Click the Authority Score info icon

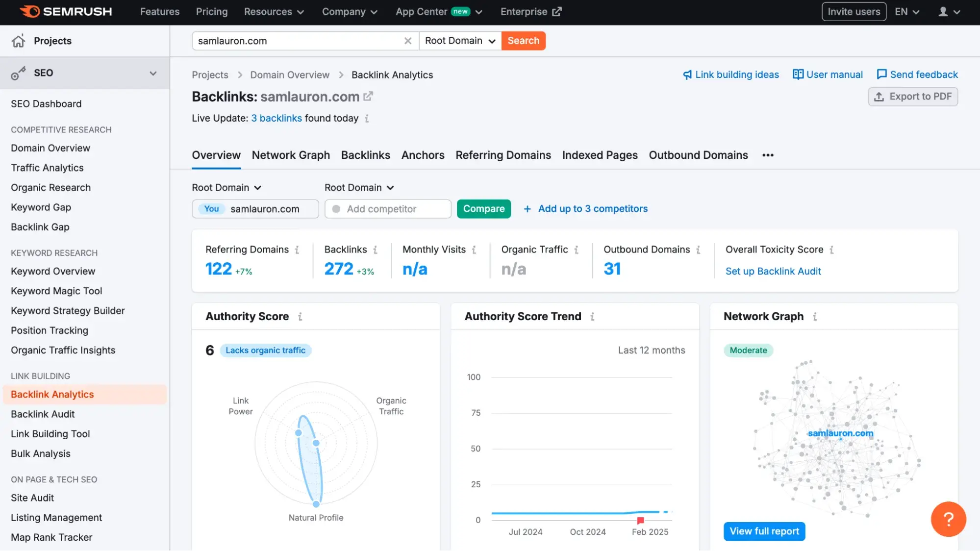(301, 316)
